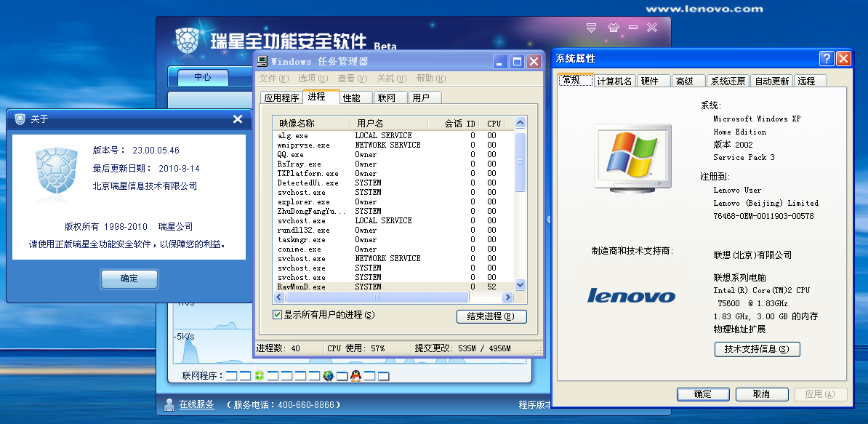
Task: Select the TXPlatform.exe process row
Action: (394, 173)
